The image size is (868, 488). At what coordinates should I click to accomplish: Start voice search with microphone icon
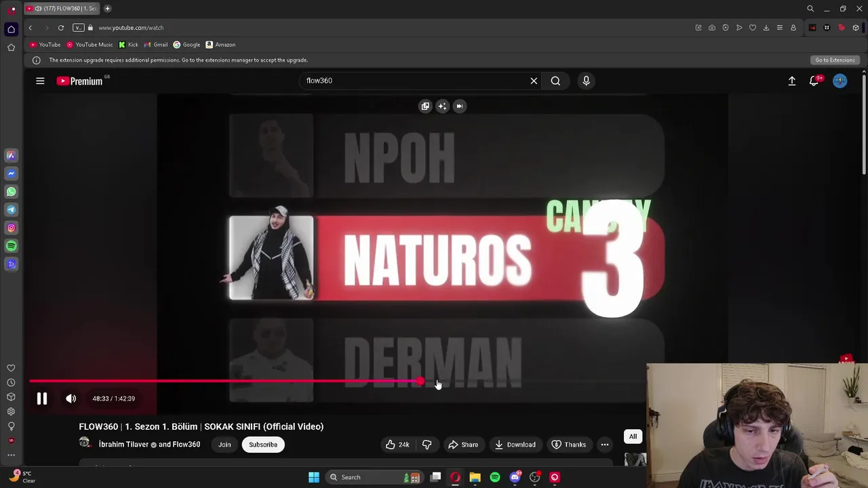[x=586, y=81]
